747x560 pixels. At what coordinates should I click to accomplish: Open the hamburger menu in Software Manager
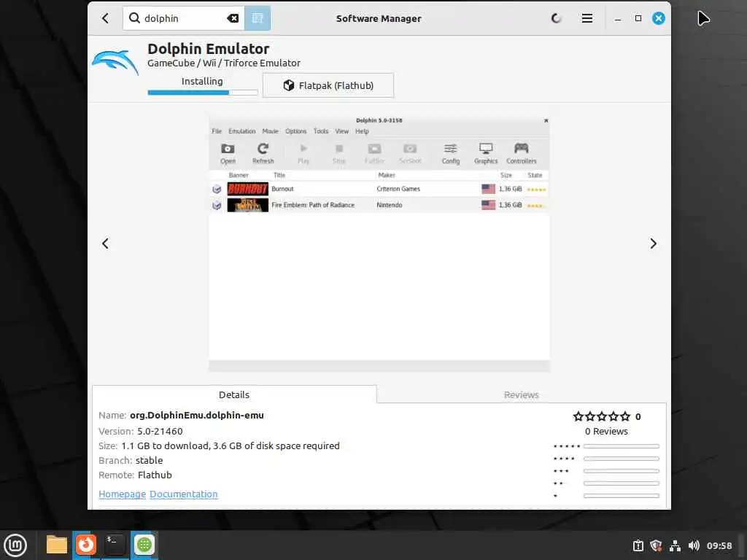point(587,18)
